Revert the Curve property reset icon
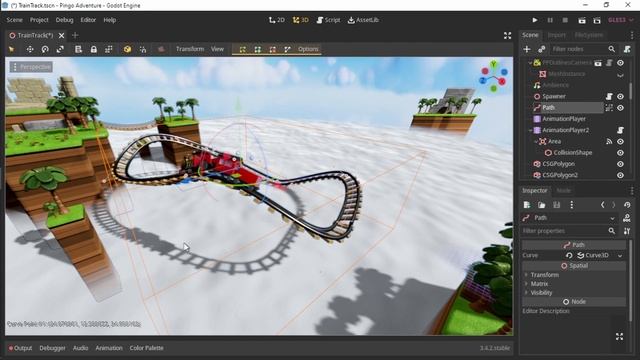Image resolution: width=640 pixels, height=360 pixels. pyautogui.click(x=569, y=256)
